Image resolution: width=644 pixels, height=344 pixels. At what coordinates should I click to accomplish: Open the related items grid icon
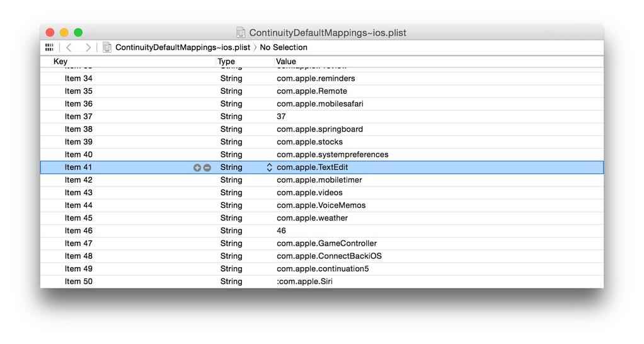(49, 47)
